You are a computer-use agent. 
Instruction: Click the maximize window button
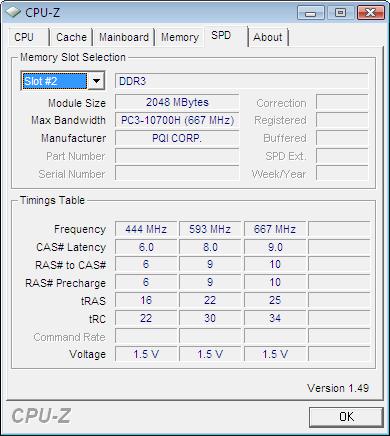[340, 13]
